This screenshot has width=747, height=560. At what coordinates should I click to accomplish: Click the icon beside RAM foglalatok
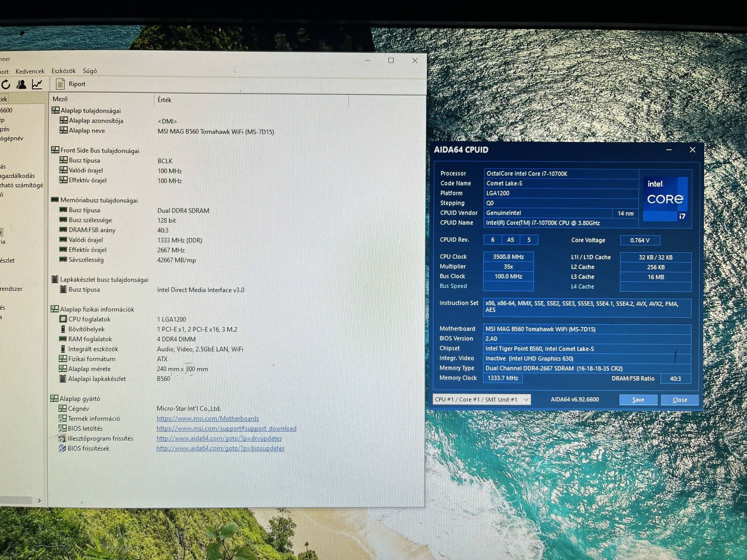pos(63,339)
